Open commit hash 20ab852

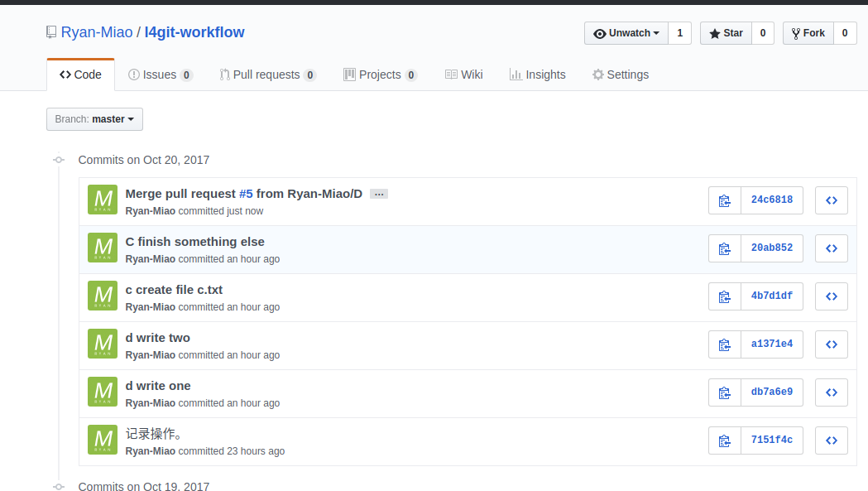tap(772, 248)
